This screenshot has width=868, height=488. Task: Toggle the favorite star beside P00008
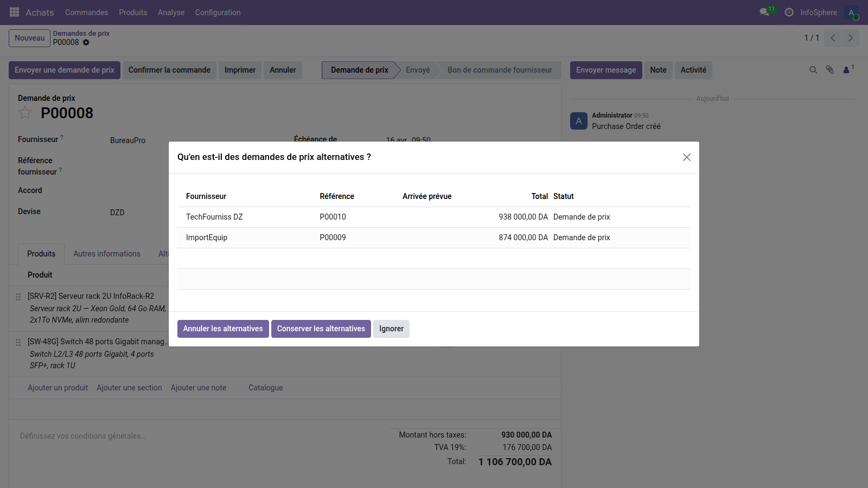pyautogui.click(x=25, y=113)
